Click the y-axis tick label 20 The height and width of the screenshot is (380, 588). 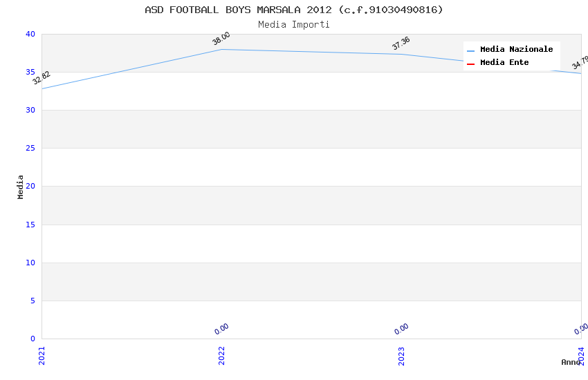coord(30,187)
